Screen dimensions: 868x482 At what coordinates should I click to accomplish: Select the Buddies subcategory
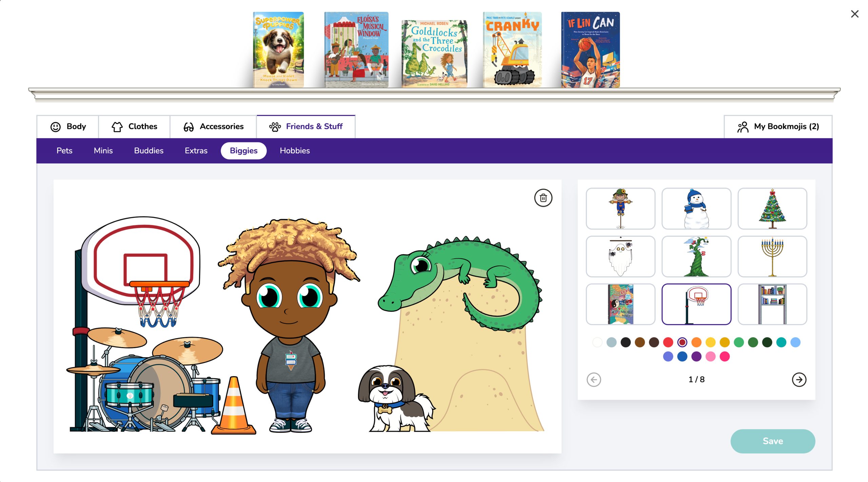point(149,150)
